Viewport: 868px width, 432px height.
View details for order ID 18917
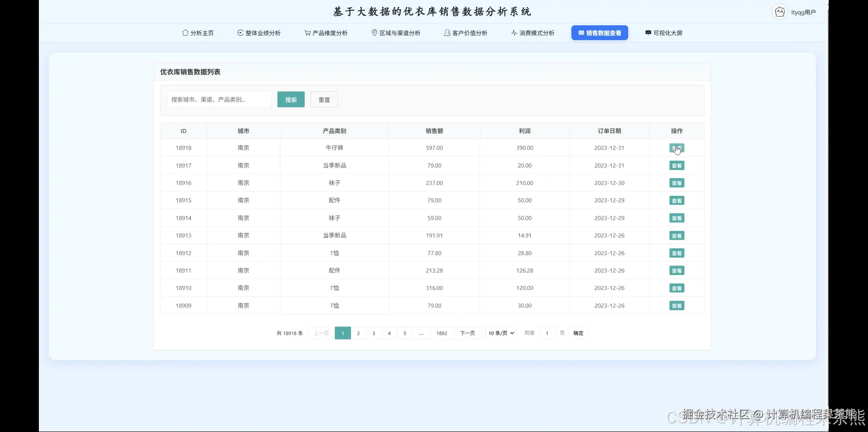[x=677, y=166]
